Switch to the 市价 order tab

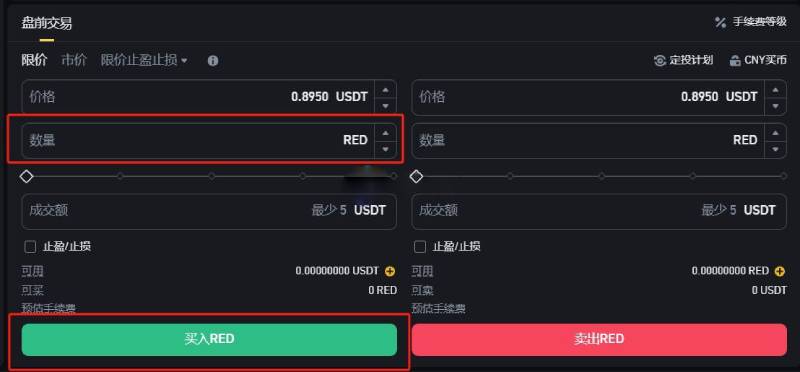tap(74, 60)
